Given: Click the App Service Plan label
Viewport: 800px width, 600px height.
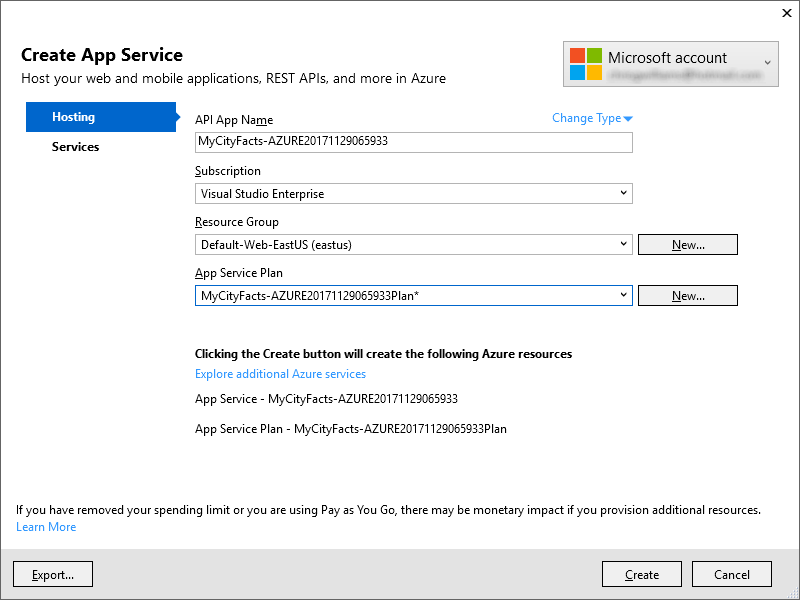Looking at the screenshot, I should pos(239,272).
